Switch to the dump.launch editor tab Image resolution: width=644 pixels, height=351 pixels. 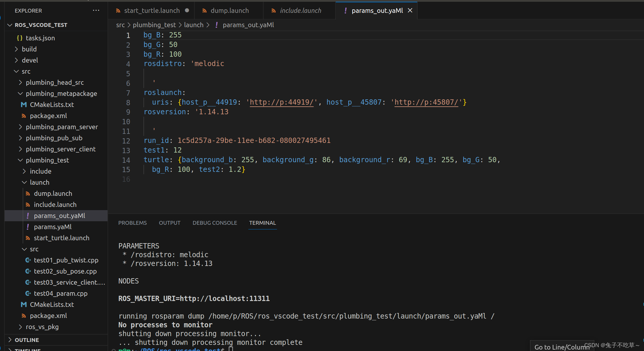pos(229,11)
